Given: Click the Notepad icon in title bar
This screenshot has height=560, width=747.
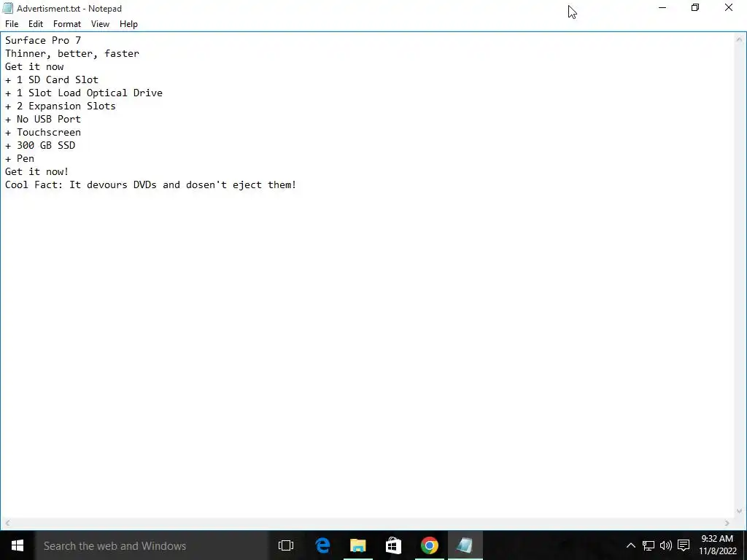Looking at the screenshot, I should pos(7,9).
